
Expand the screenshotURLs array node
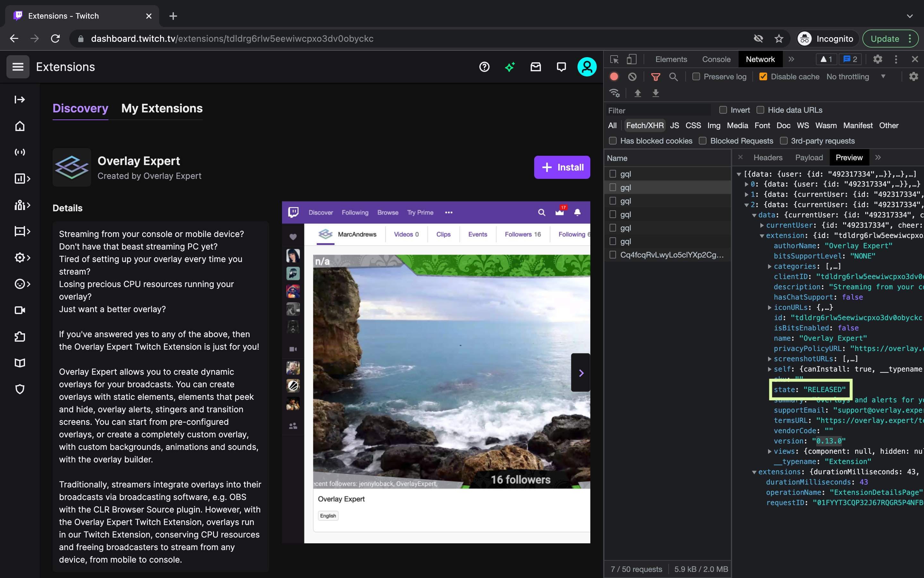[769, 359]
